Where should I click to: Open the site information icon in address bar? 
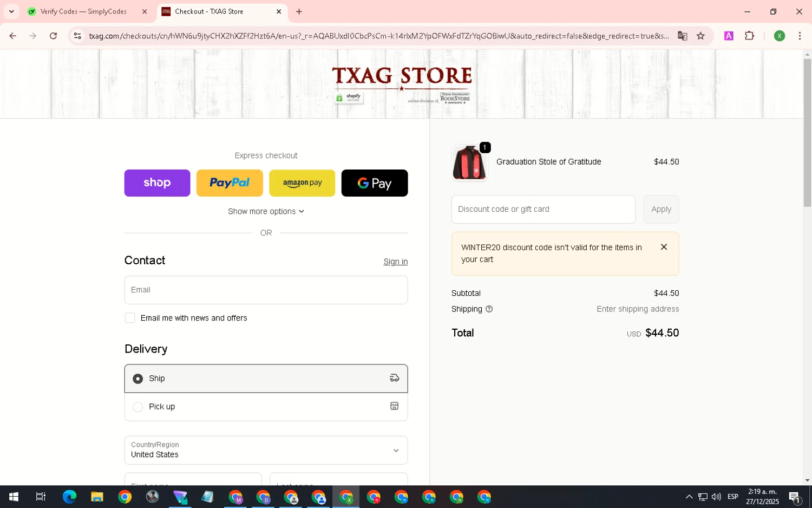pyautogui.click(x=77, y=36)
